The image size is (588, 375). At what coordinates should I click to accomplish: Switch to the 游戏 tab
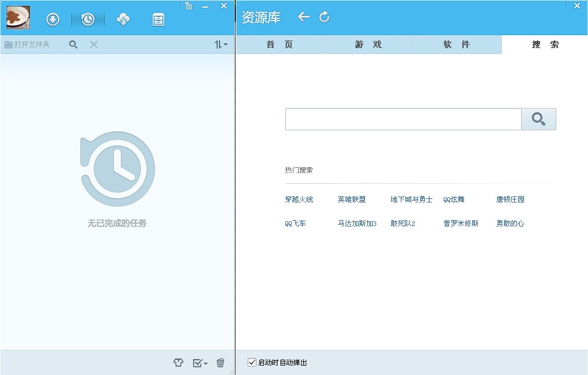(369, 45)
